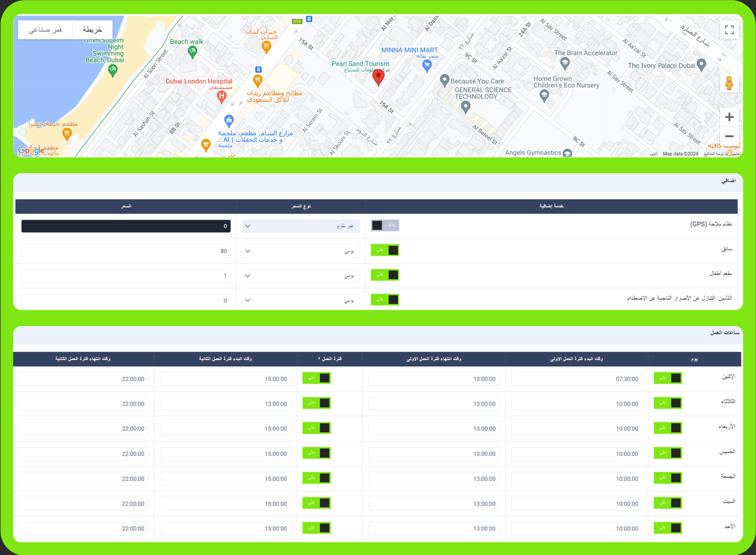Click the red location pin marker
Screen dimensions: 756x555
378,77
